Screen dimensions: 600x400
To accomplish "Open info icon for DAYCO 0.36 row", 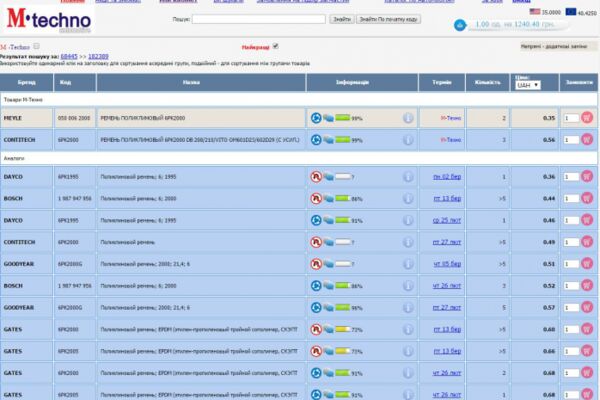I will pos(408,176).
